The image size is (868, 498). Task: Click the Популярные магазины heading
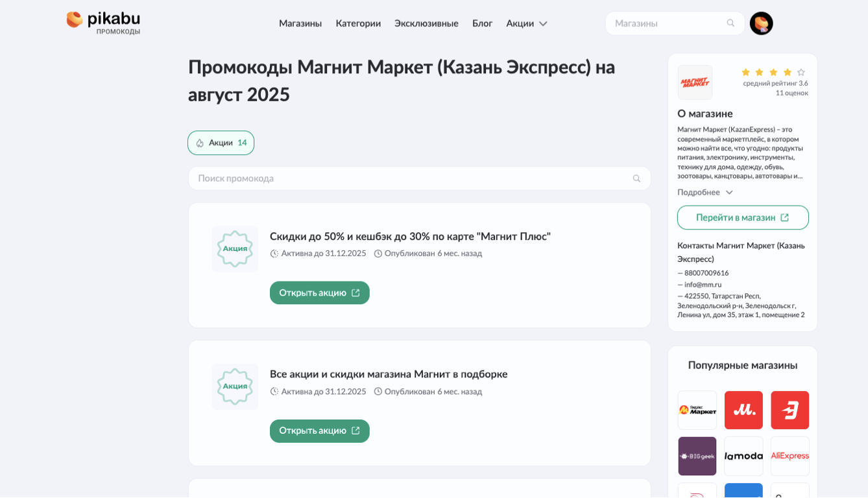point(743,365)
